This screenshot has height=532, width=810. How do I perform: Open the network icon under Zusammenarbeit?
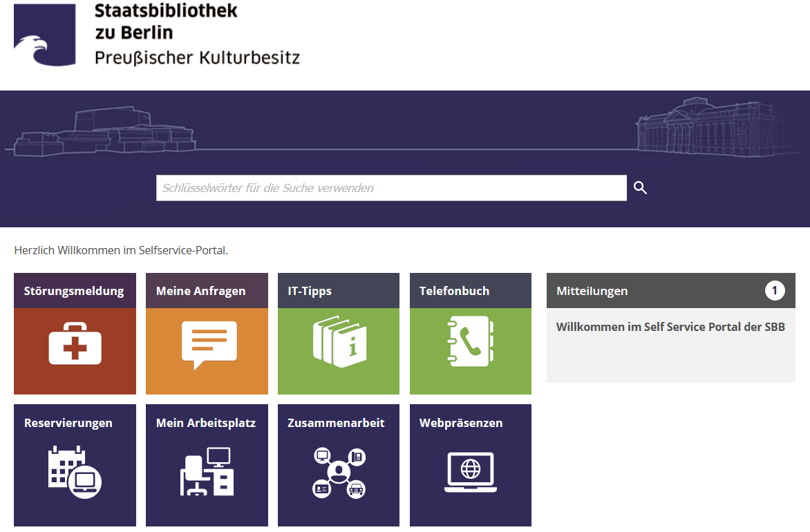coord(339,473)
